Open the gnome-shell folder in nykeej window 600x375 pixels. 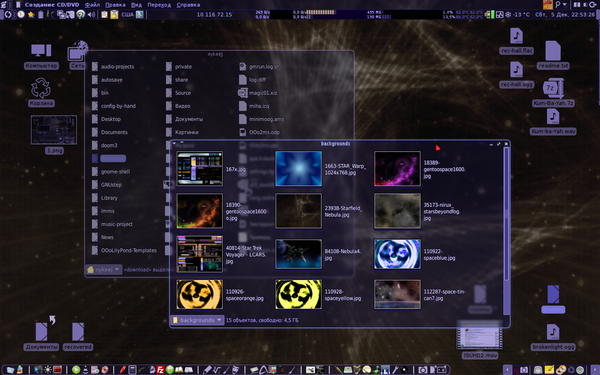tap(111, 172)
